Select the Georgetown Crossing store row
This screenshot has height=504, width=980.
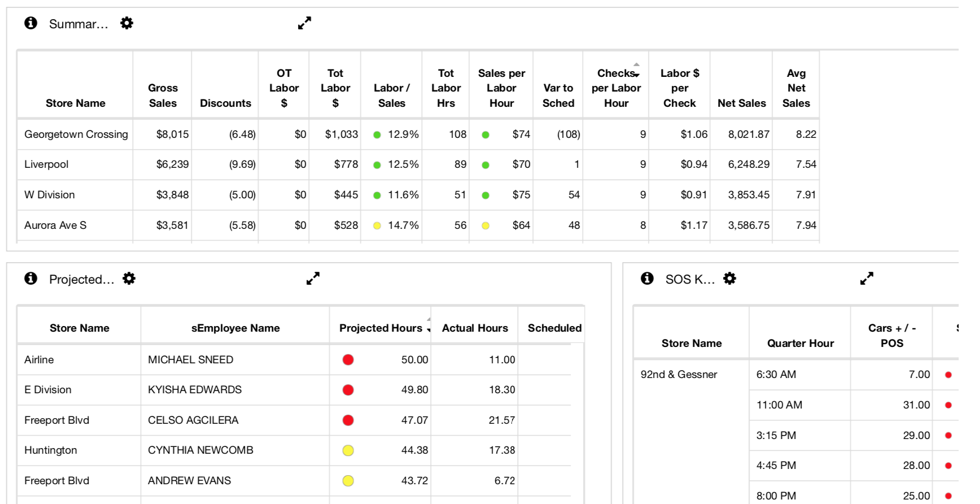[x=418, y=134]
